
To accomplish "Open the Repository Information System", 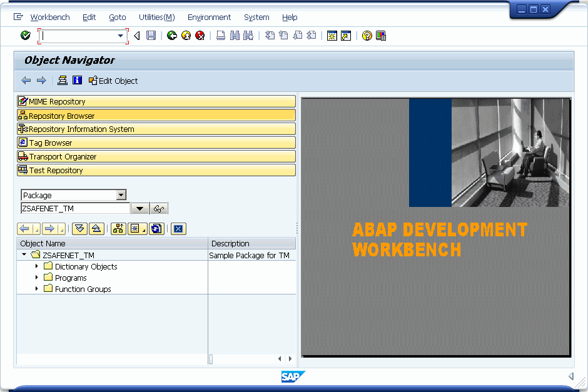I will coord(156,129).
